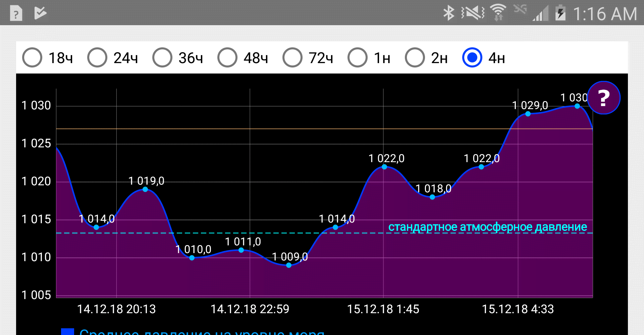Click the 15.12.18 1:45 axis label
The width and height of the screenshot is (644, 335).
[383, 309]
